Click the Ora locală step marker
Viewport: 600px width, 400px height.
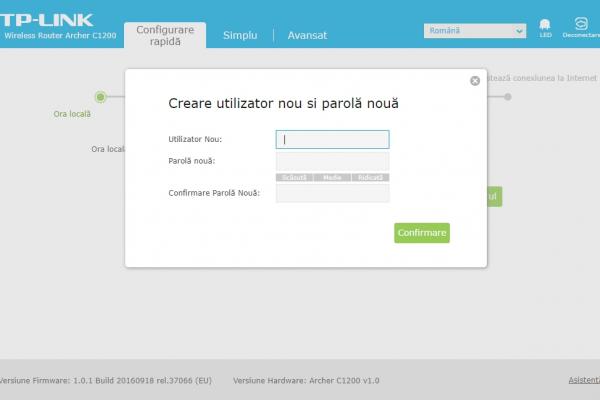101,97
